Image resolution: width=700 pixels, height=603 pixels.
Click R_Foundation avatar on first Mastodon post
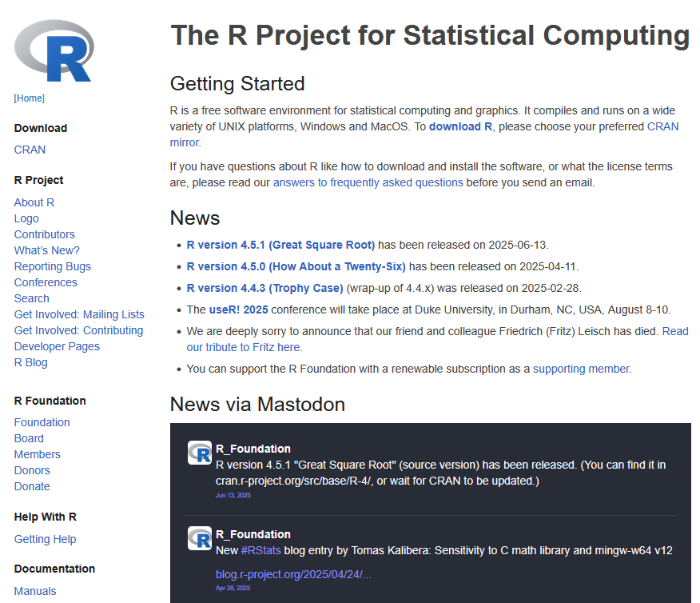199,453
